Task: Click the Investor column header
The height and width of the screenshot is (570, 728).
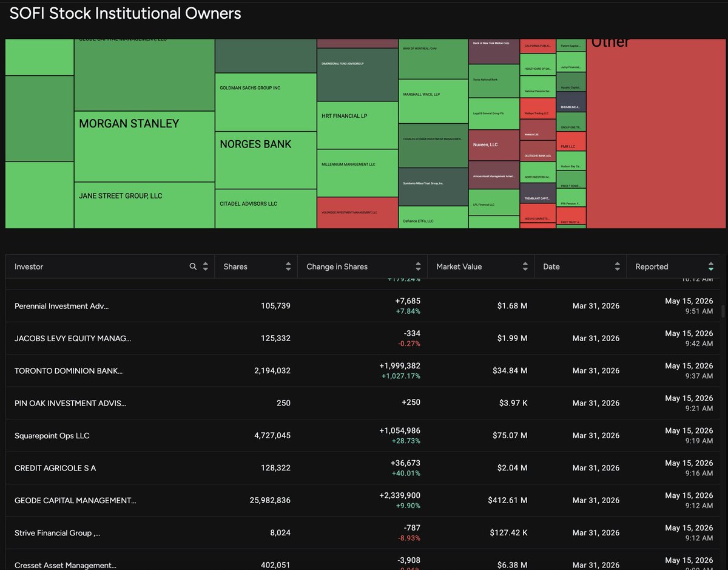Action: point(29,266)
